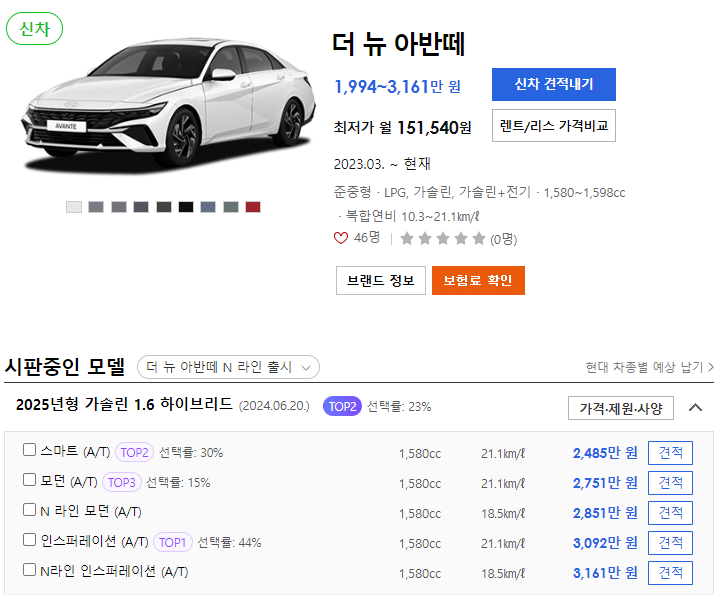Viewport: 725px width, 599px height.
Task: Click 견적 for the 2,485만 원 trim
Action: pyautogui.click(x=670, y=453)
